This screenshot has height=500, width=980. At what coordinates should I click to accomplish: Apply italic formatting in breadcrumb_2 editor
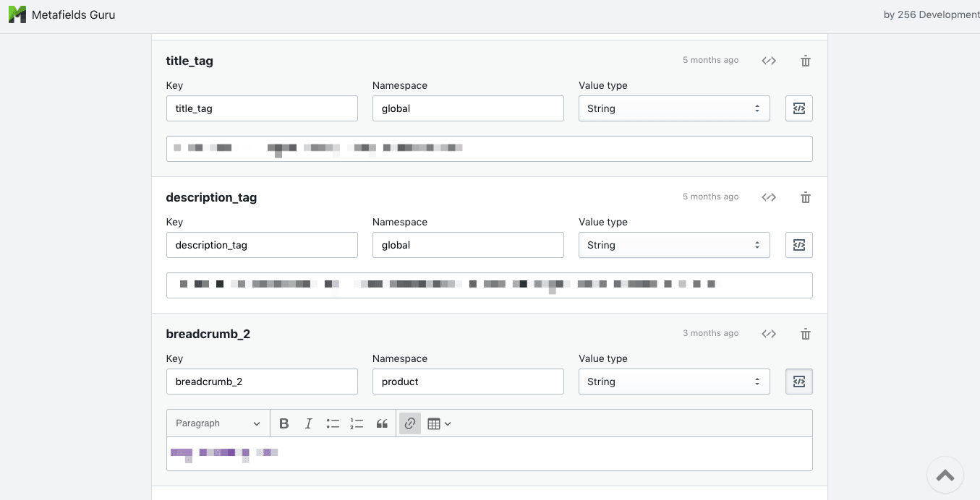(x=309, y=423)
